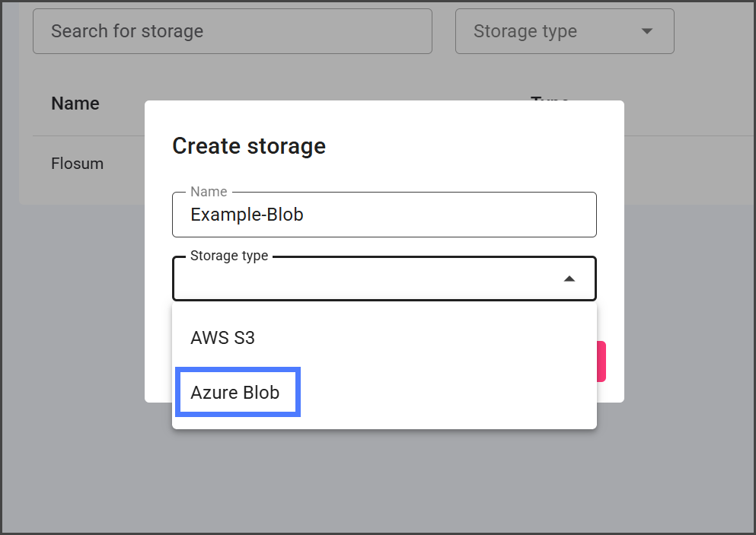Select the Azure Blob option

coord(235,393)
